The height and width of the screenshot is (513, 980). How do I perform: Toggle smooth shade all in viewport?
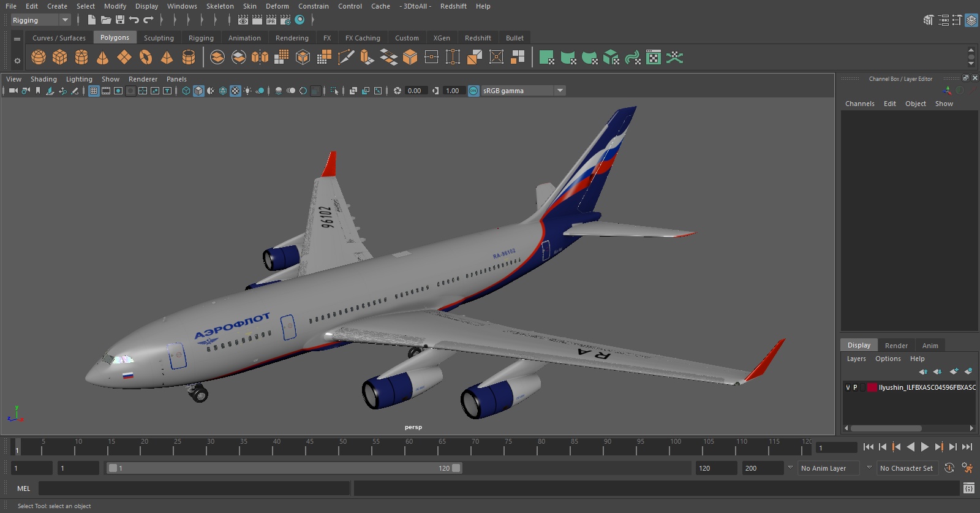(198, 91)
